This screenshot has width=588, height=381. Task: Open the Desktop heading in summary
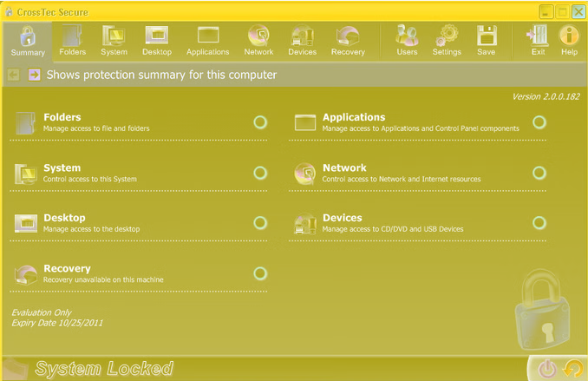tap(64, 218)
